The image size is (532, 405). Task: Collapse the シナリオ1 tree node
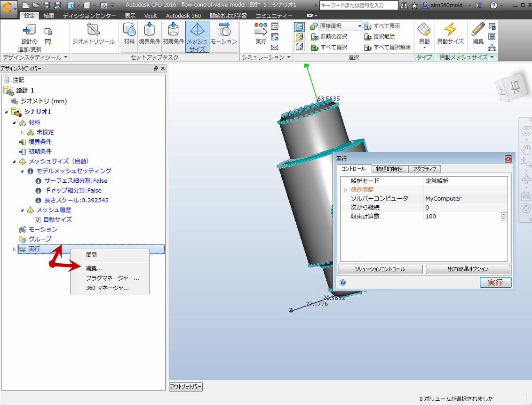coord(6,112)
